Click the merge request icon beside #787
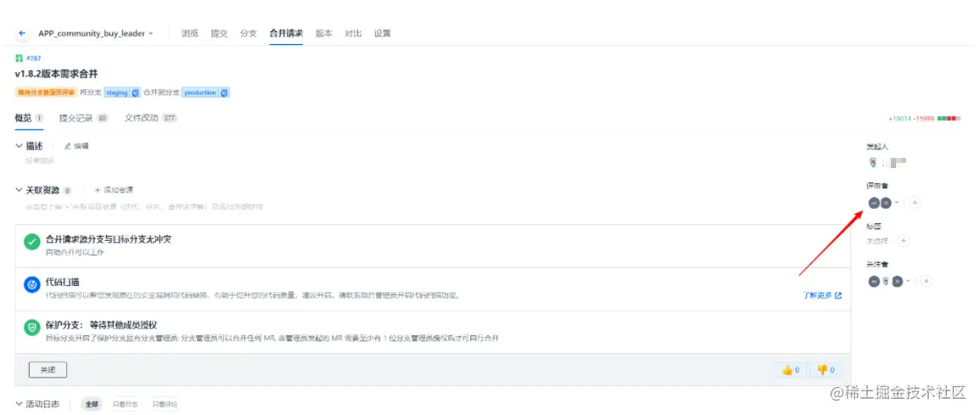The image size is (980, 415). (x=19, y=58)
